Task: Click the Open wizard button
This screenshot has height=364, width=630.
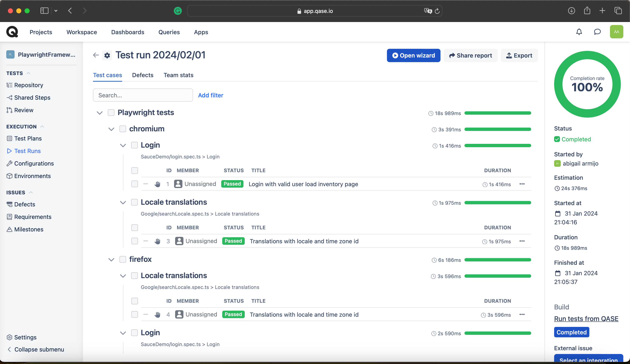Action: [x=413, y=55]
